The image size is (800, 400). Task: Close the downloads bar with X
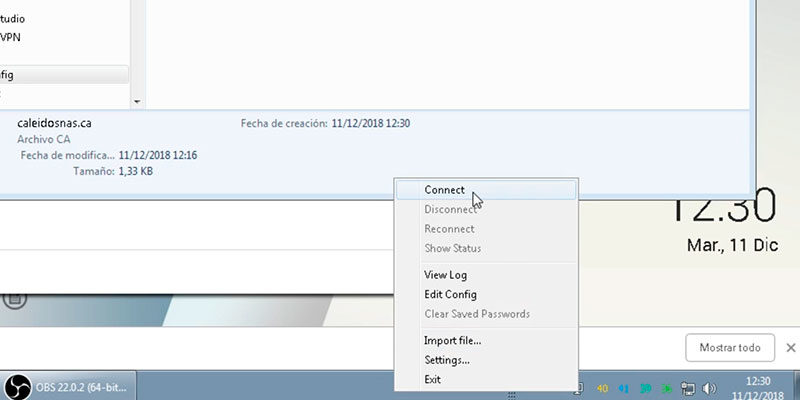(x=790, y=348)
